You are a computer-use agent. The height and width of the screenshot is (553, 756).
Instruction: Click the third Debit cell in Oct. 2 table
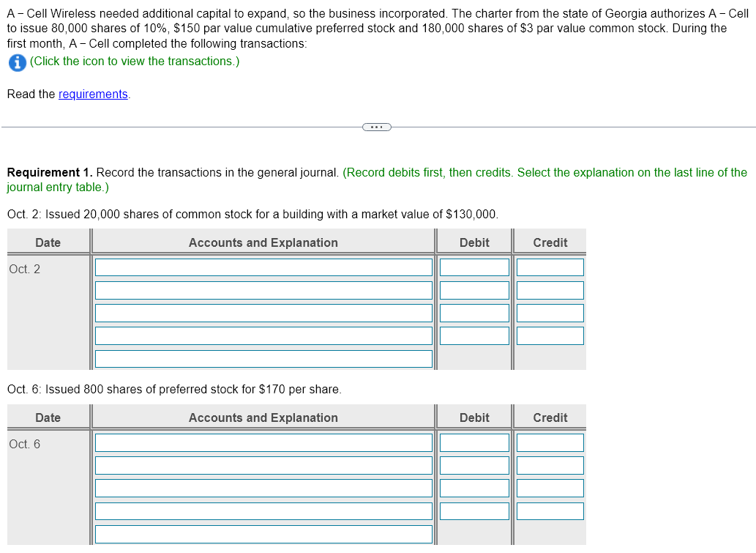pos(474,312)
